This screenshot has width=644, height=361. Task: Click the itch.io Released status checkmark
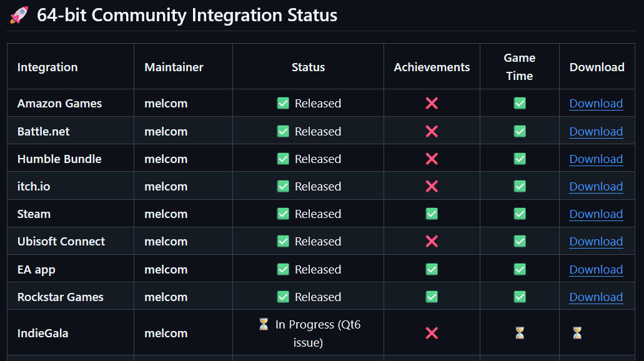[283, 187]
